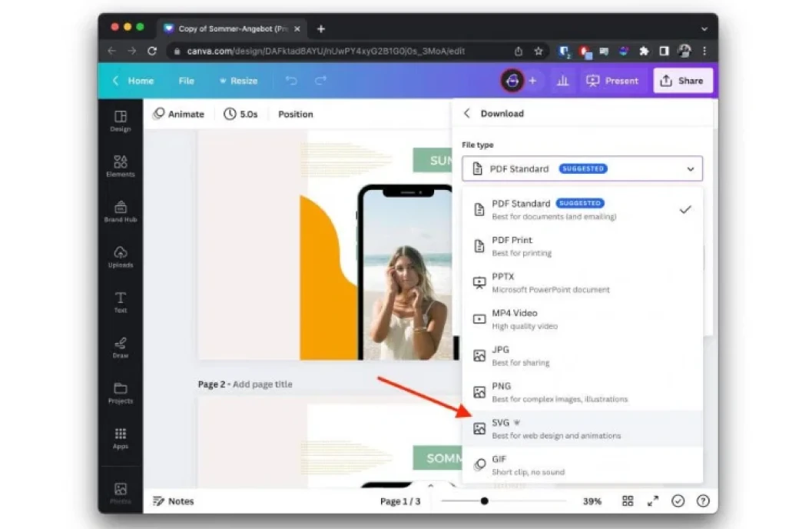
Task: Open the Brand Hub panel
Action: pyautogui.click(x=120, y=211)
